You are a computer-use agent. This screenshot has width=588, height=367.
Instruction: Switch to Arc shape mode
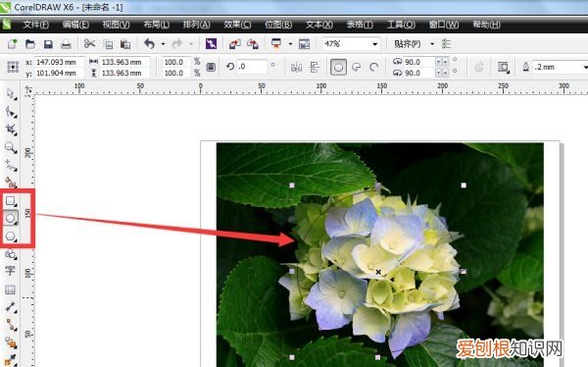point(373,68)
